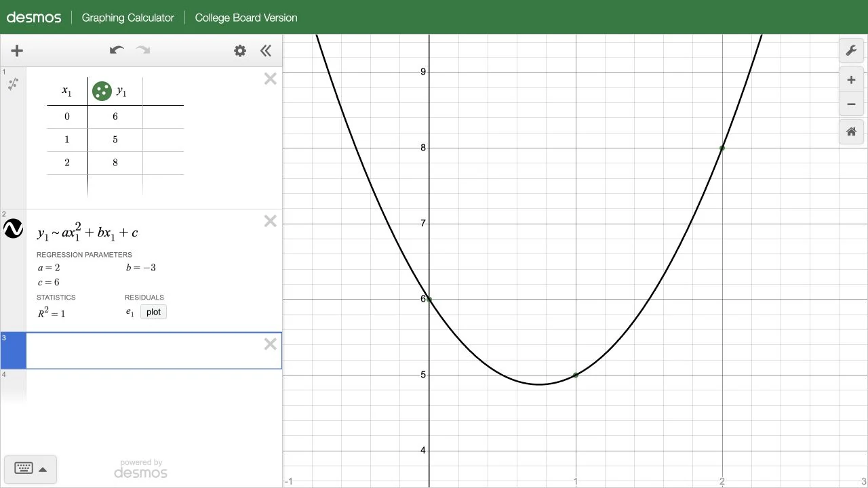Click the Desmos logo in header
Viewport: 868px width, 488px height.
(x=34, y=18)
